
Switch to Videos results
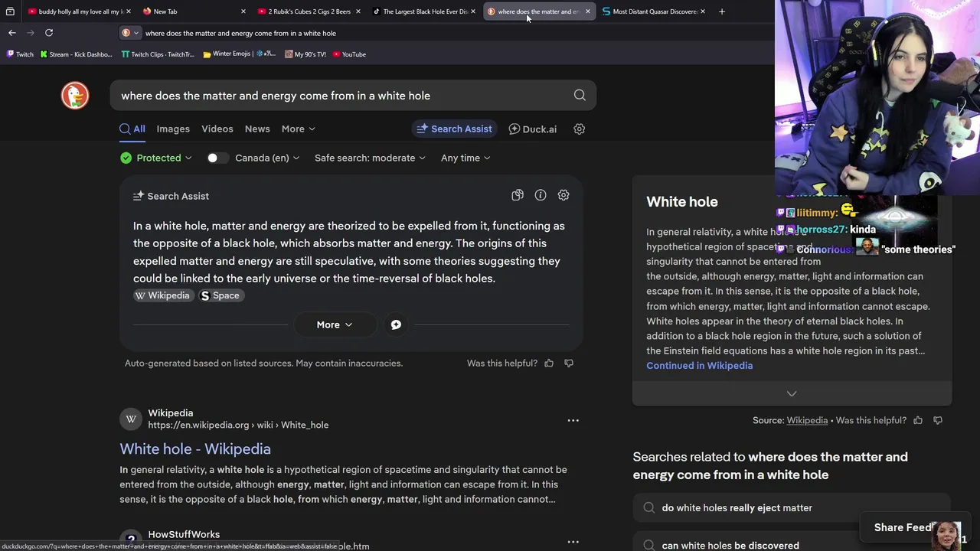217,129
